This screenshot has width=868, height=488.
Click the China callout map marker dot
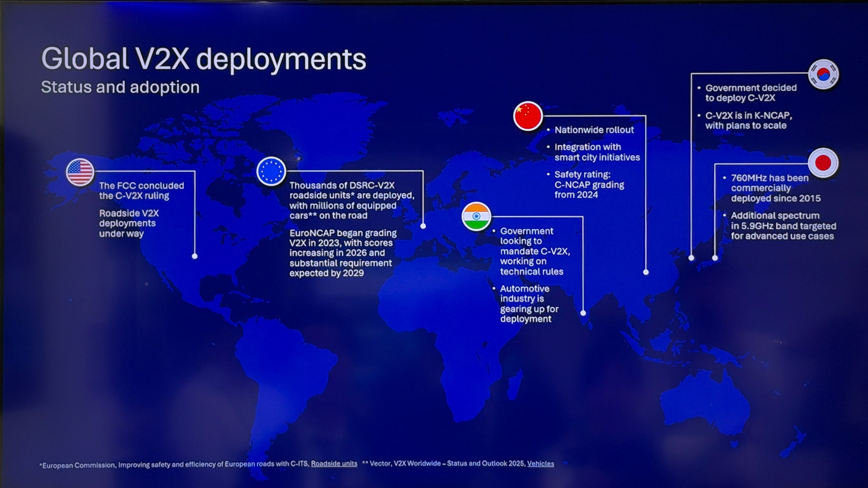tap(646, 272)
